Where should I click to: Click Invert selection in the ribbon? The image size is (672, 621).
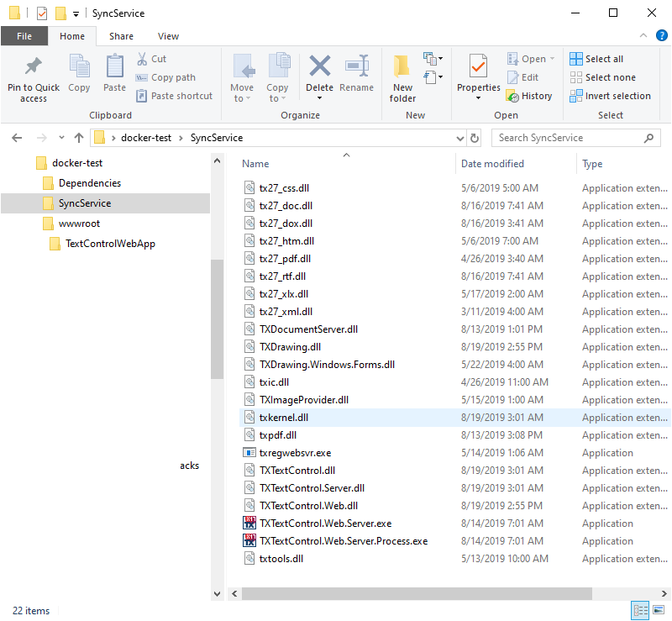click(x=611, y=96)
